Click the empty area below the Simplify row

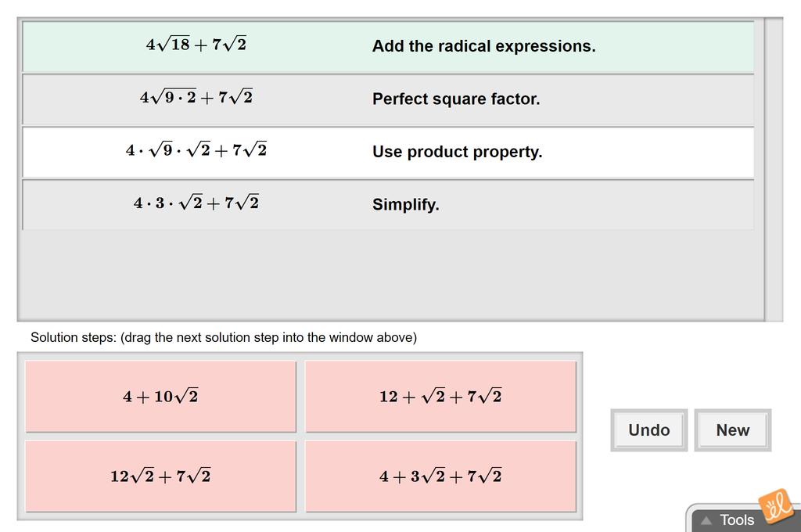pyautogui.click(x=388, y=274)
